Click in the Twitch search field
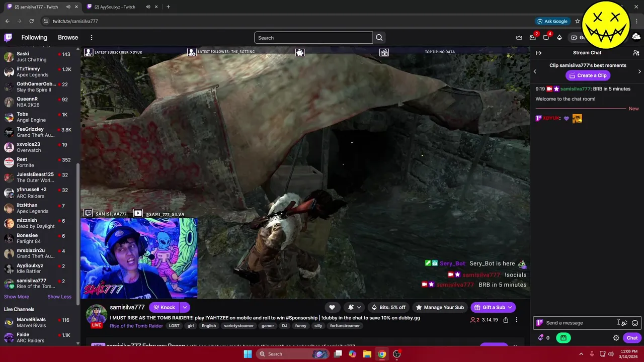 313,38
